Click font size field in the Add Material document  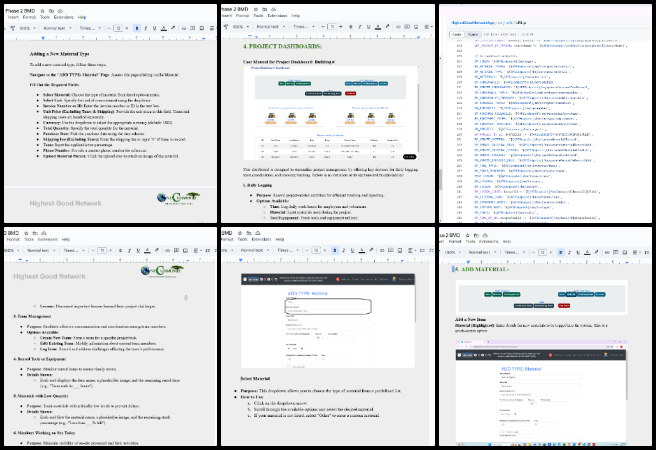(542, 252)
